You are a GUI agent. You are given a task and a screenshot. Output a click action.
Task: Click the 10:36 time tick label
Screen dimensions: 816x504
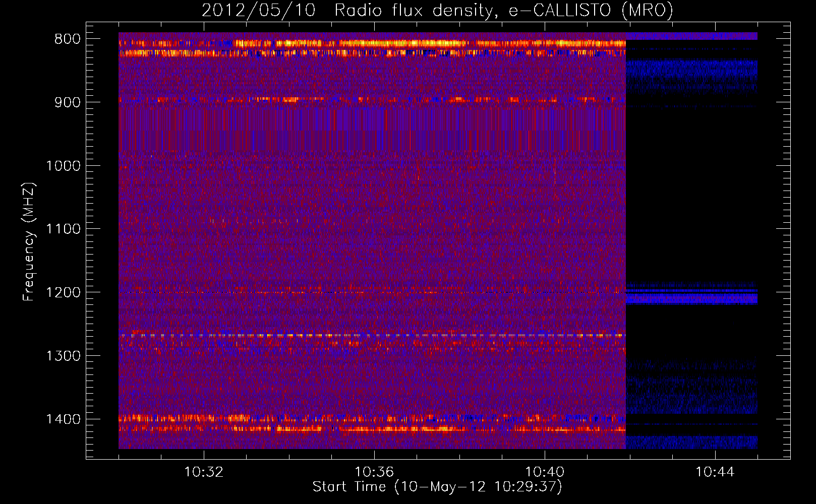[374, 472]
